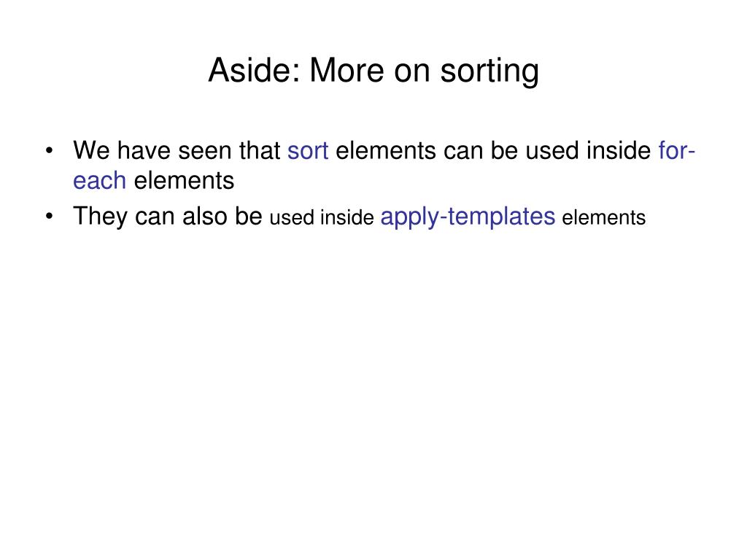Image resolution: width=747 pixels, height=560 pixels.
Task: Click the word 'Aside:' in the title
Action: click(255, 70)
